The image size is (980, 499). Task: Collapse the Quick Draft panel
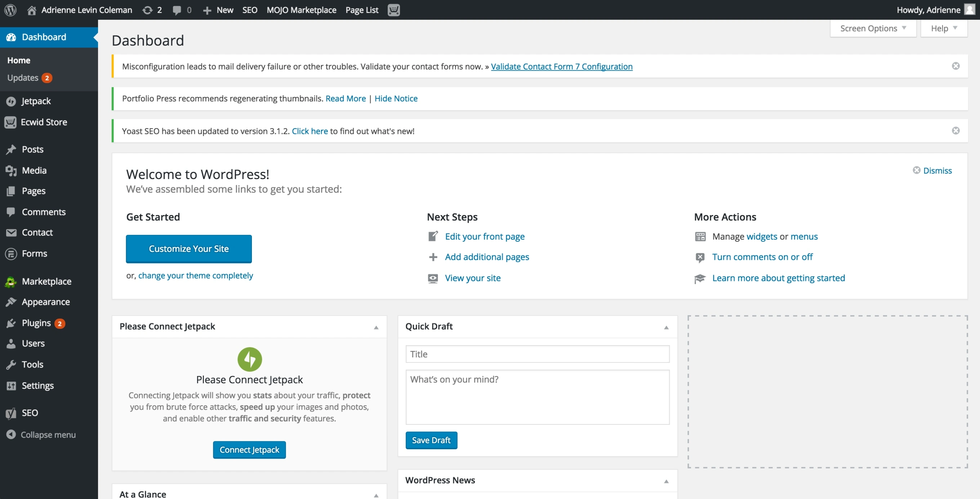[665, 327]
